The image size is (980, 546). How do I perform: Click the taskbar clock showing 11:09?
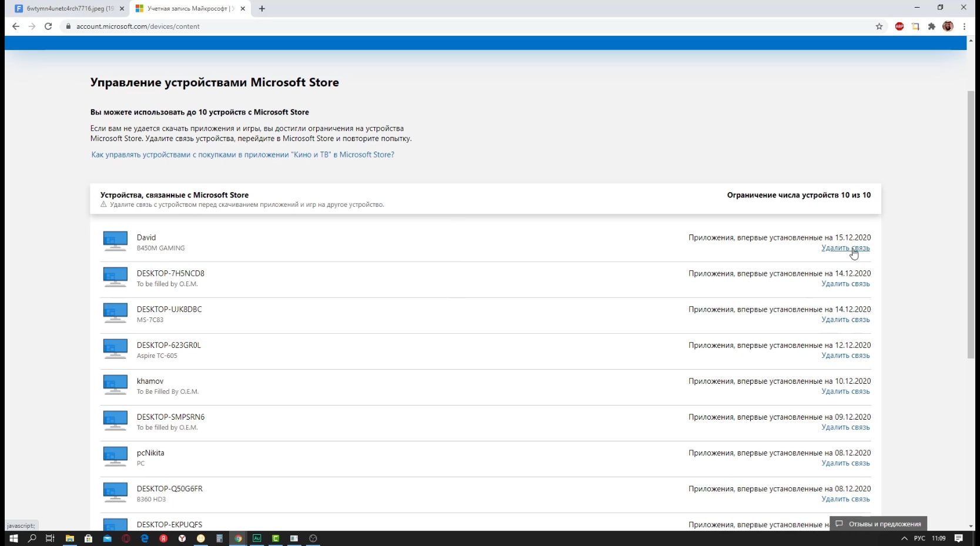point(939,538)
